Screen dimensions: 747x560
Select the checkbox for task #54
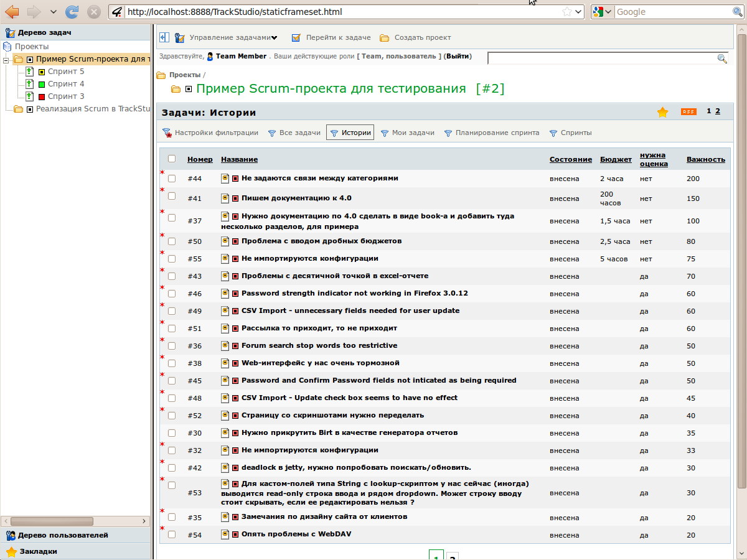172,534
